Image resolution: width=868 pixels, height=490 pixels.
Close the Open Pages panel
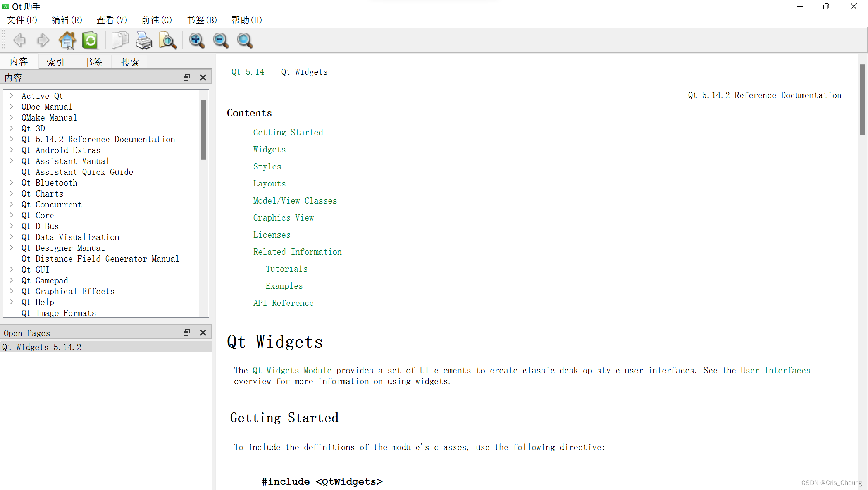(203, 333)
